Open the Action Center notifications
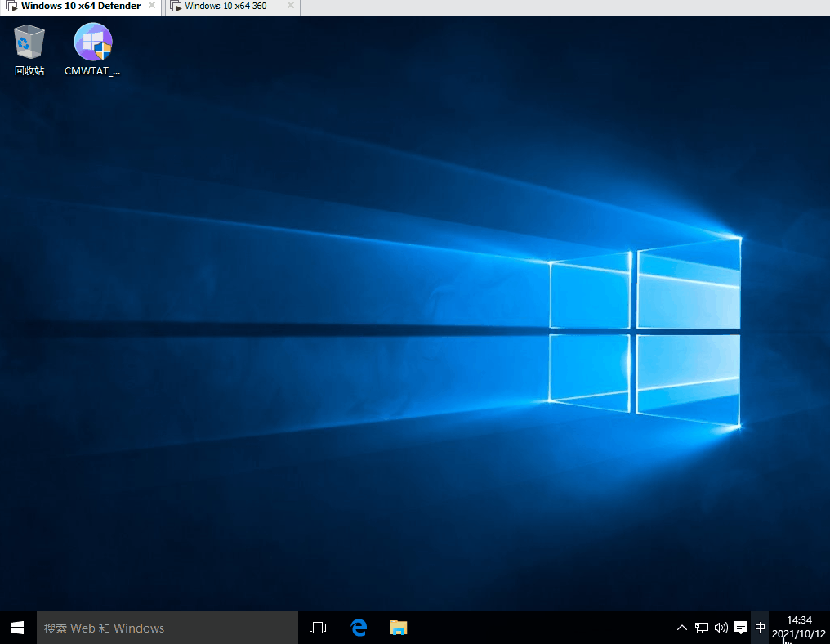 (741, 628)
